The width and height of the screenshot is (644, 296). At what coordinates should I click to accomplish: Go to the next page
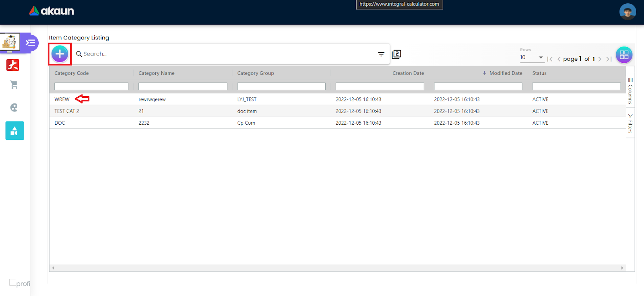600,59
